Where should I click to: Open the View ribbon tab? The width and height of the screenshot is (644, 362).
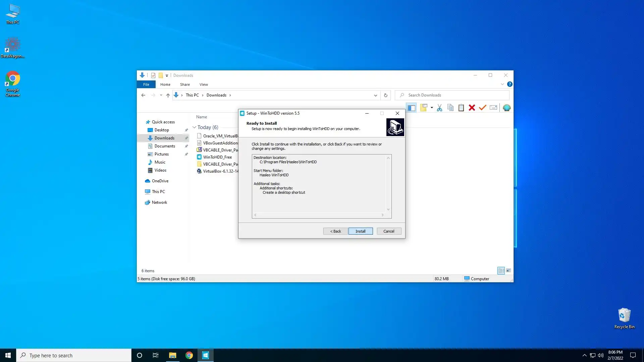pyautogui.click(x=204, y=84)
